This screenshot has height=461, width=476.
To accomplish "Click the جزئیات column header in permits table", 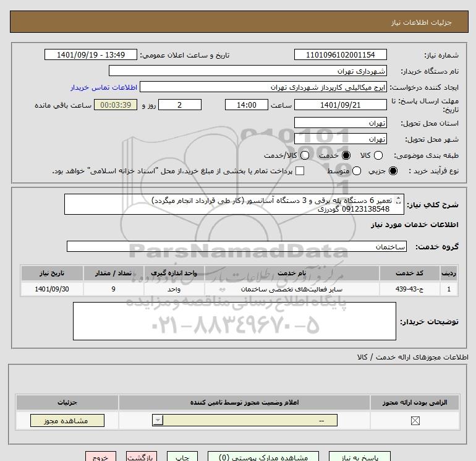I will [67, 402].
